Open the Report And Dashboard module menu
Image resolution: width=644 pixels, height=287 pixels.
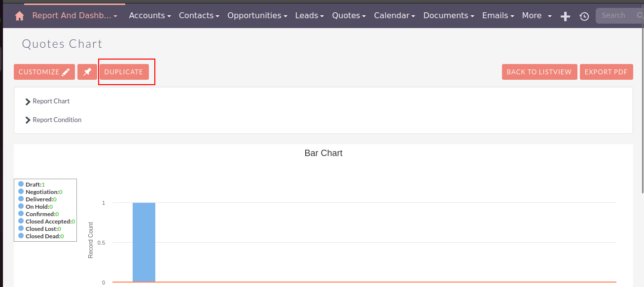coord(75,16)
